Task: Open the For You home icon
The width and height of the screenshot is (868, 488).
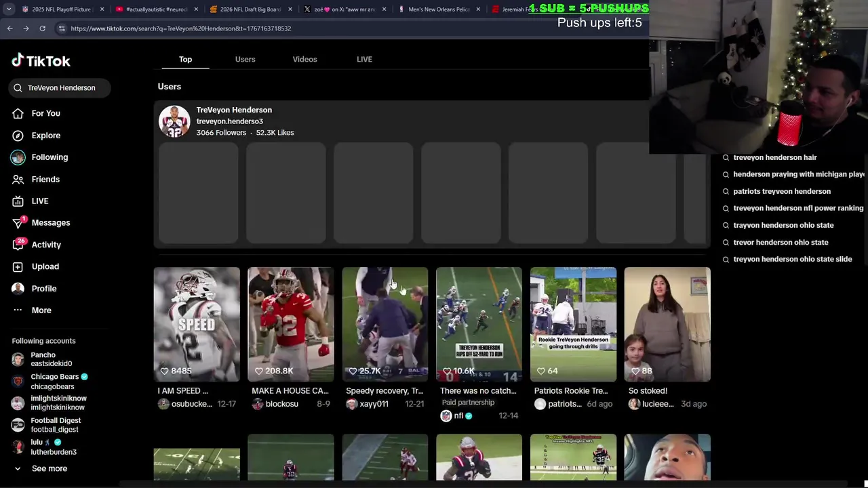Action: [18, 113]
